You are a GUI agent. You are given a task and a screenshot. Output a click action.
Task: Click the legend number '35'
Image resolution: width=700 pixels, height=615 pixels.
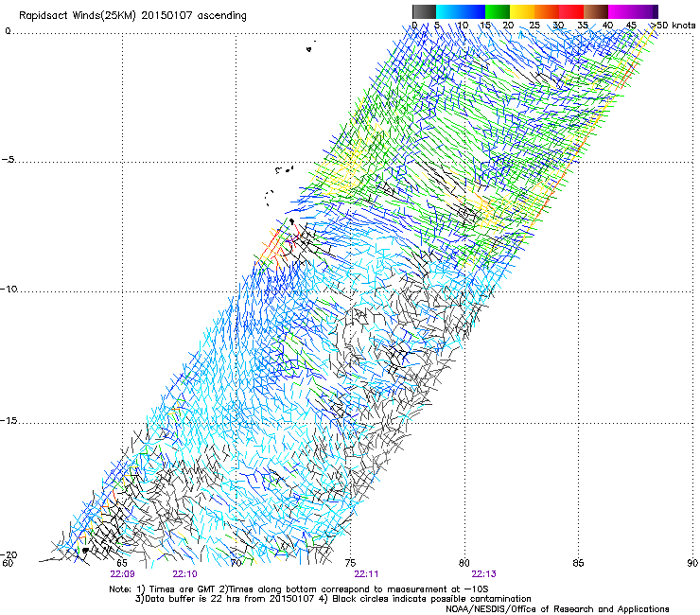point(583,26)
